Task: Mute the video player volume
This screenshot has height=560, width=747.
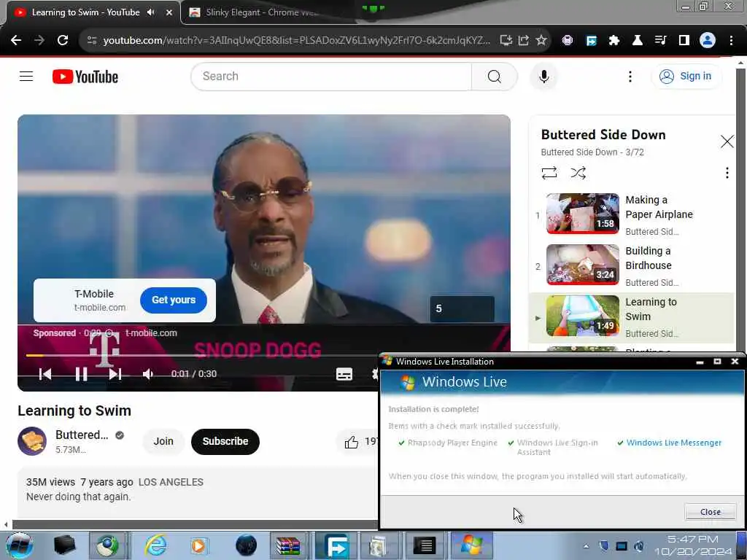Action: pos(148,374)
